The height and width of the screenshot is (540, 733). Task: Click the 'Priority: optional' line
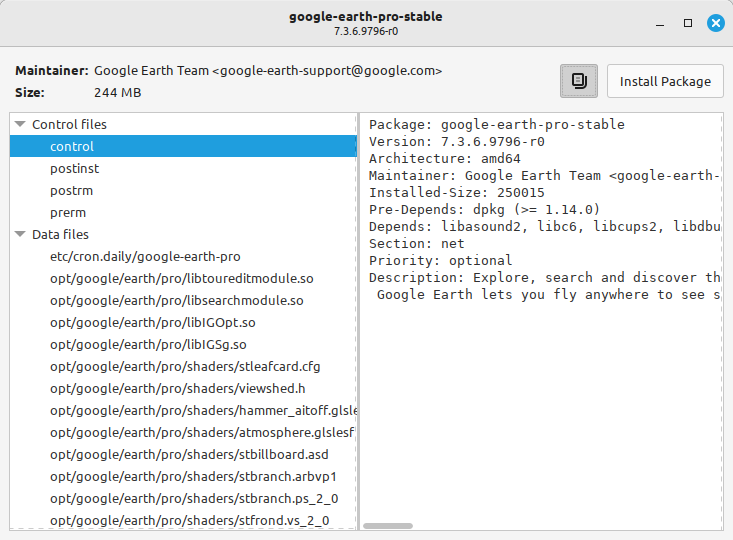pos(440,260)
